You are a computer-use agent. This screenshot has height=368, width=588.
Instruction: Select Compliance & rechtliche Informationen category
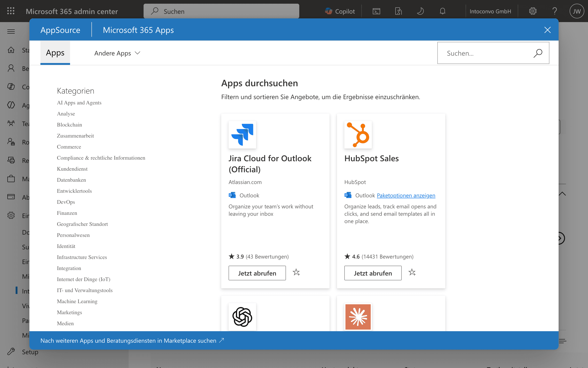coord(101,158)
